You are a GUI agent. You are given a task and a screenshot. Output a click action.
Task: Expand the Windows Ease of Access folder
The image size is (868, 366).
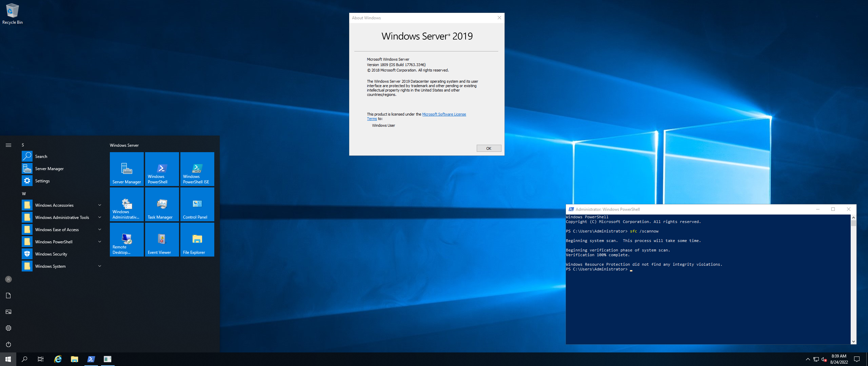pyautogui.click(x=62, y=229)
